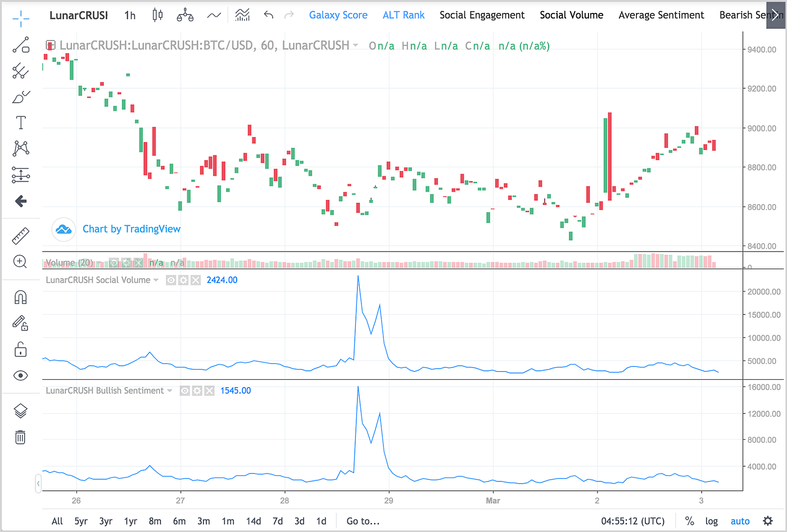Expand the Social Volume legend dropdown arrow

click(x=156, y=280)
